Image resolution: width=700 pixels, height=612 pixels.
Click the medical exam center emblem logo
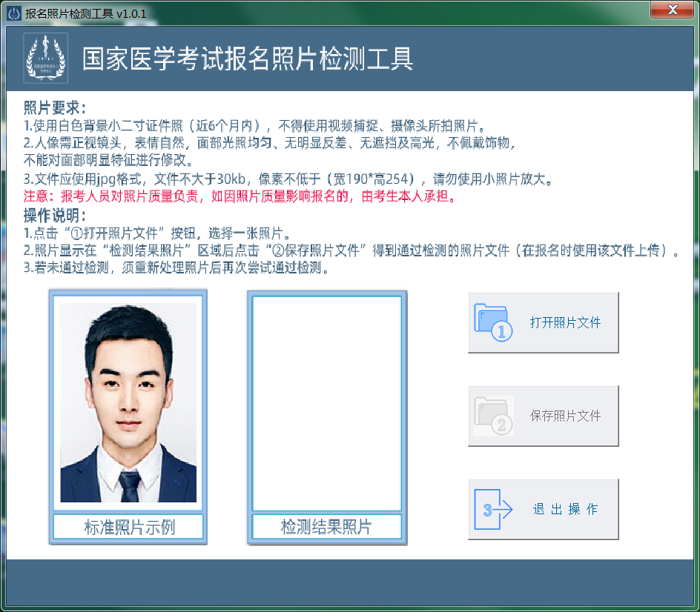[x=45, y=58]
